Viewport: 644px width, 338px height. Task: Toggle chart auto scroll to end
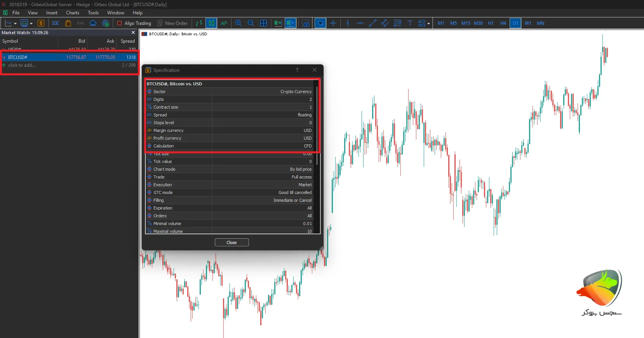(278, 23)
